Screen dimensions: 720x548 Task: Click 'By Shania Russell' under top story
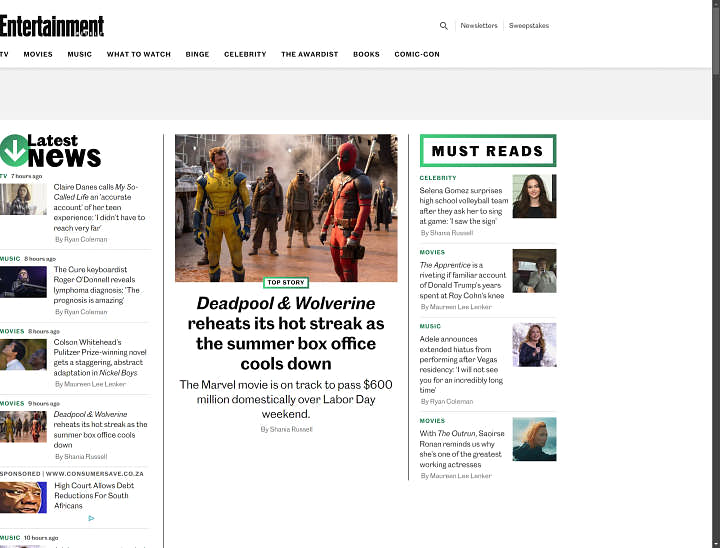point(287,429)
